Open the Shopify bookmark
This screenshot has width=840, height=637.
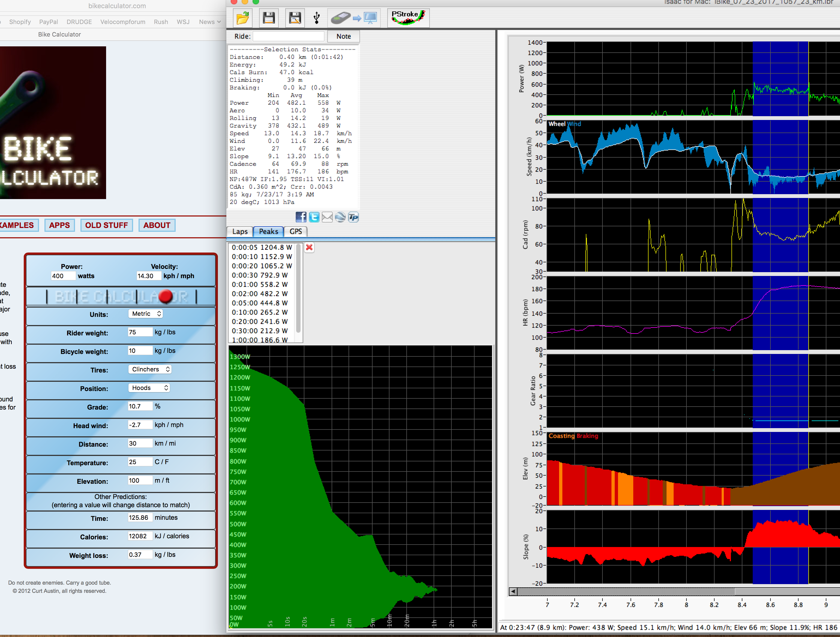[x=20, y=22]
